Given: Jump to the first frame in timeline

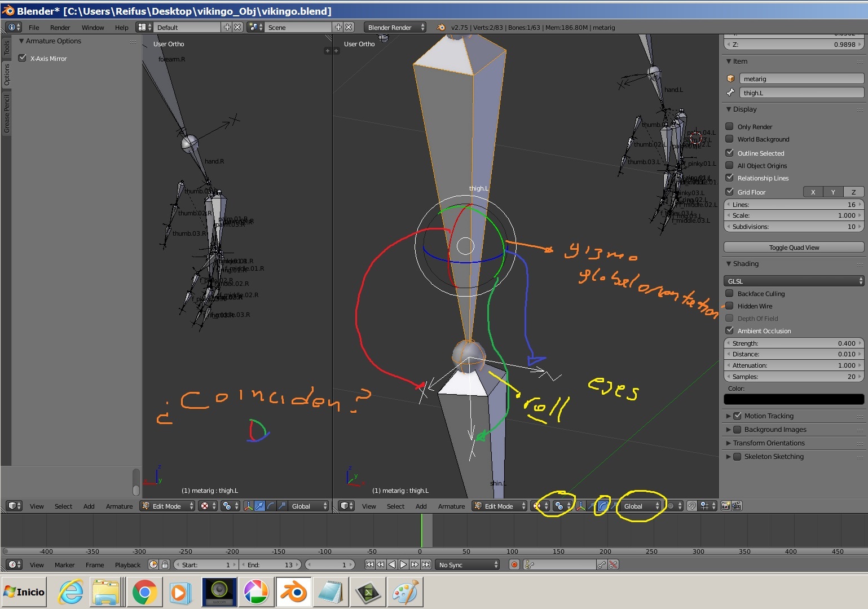Looking at the screenshot, I should (369, 564).
